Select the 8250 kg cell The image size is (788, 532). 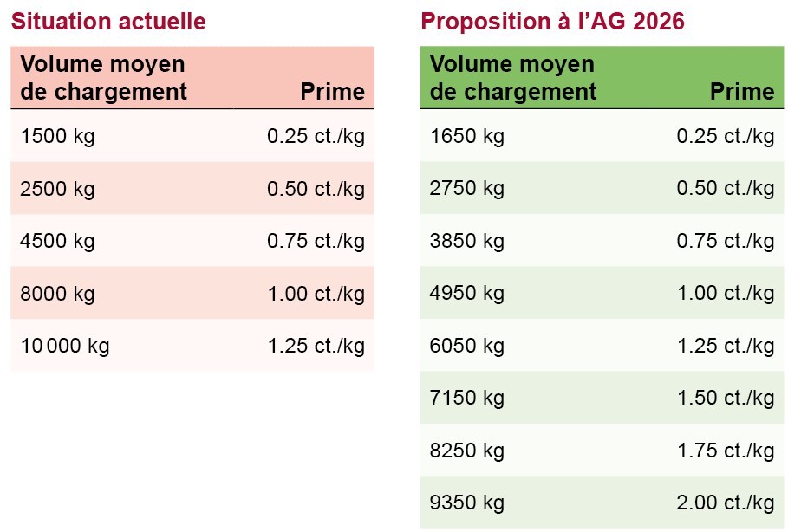click(x=466, y=451)
